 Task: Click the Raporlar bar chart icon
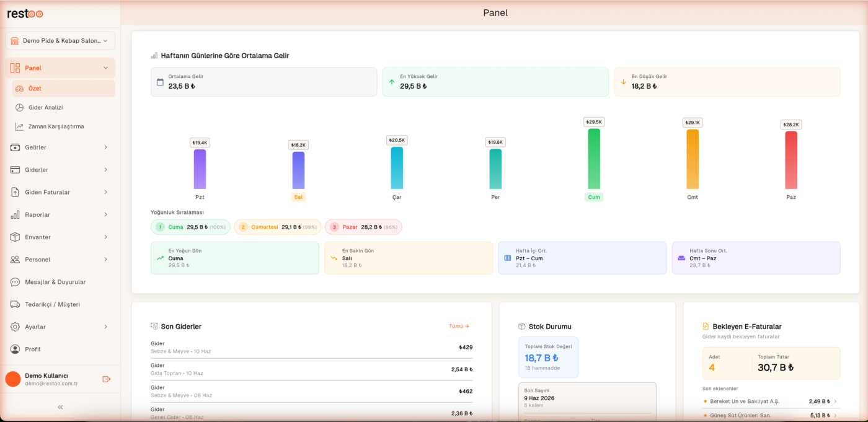15,214
